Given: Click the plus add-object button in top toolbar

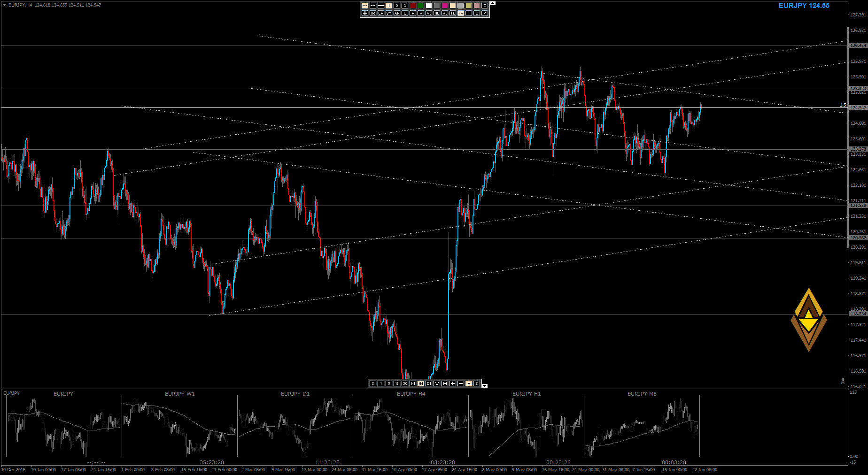Looking at the screenshot, I should [x=365, y=13].
